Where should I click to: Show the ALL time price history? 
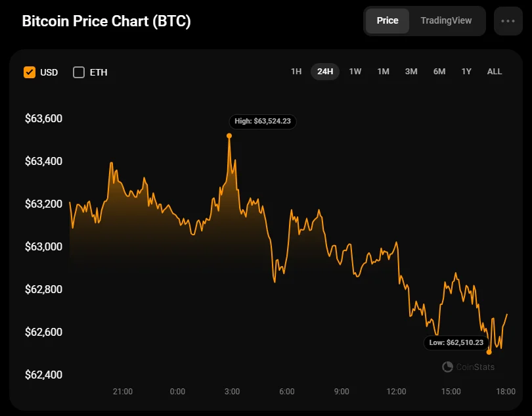(495, 72)
